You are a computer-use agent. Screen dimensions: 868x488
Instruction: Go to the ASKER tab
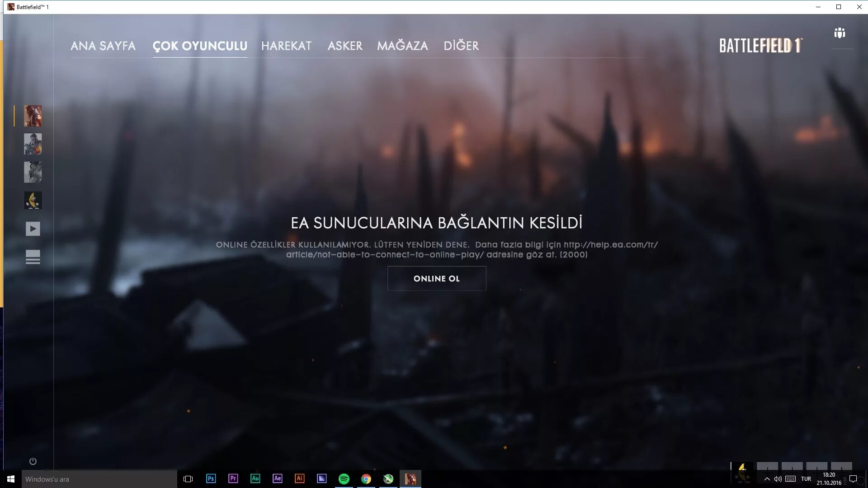coord(345,46)
